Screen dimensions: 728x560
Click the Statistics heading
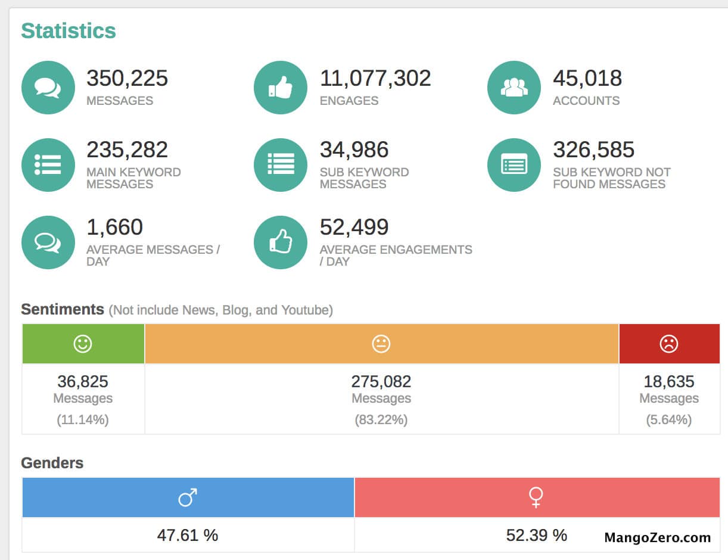(x=69, y=31)
